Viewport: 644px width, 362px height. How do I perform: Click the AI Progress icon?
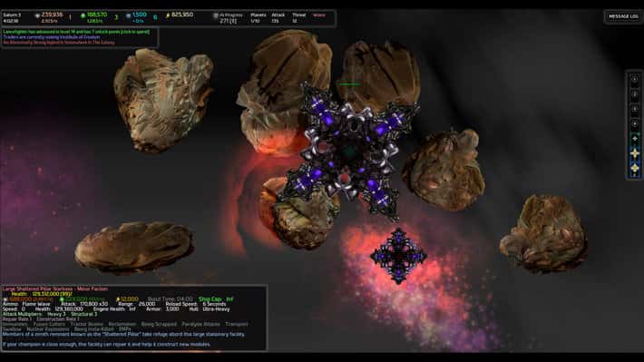(x=215, y=15)
